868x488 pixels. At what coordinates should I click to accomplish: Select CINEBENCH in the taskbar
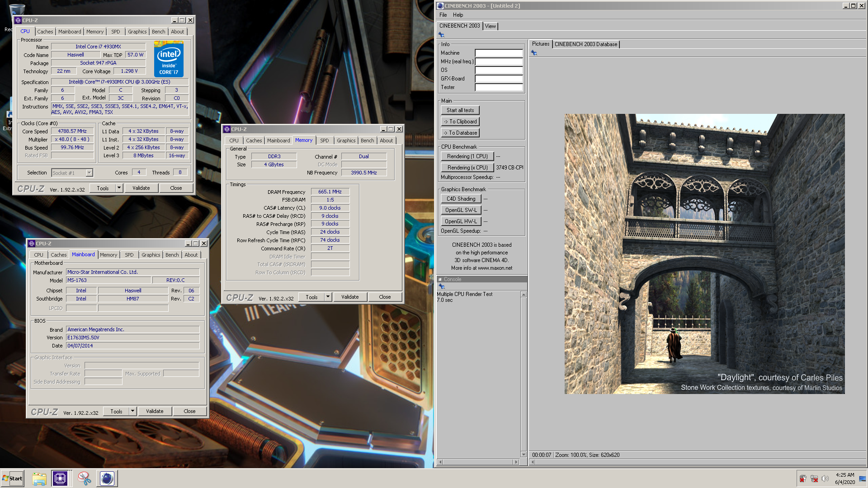107,478
